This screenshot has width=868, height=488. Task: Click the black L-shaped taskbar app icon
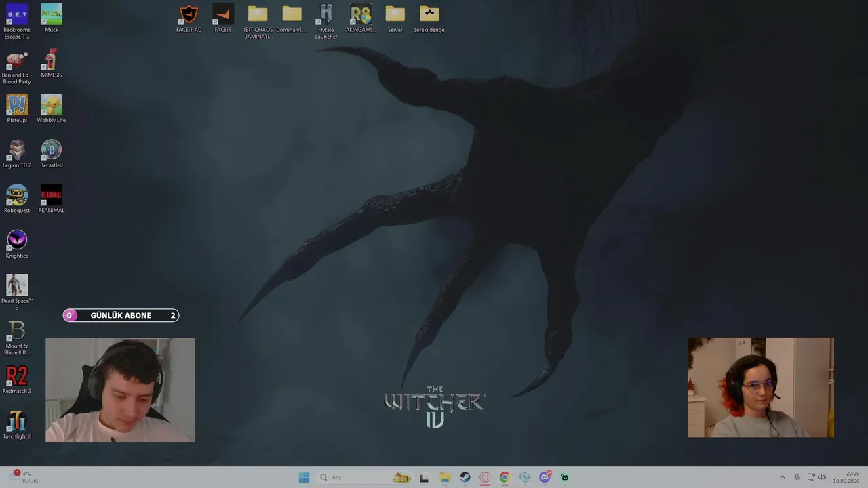424,478
